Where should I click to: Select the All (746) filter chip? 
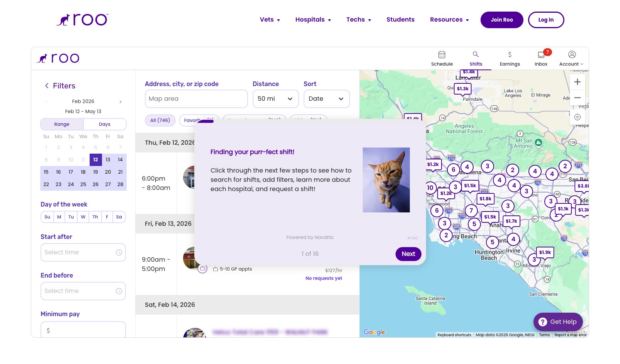click(160, 120)
